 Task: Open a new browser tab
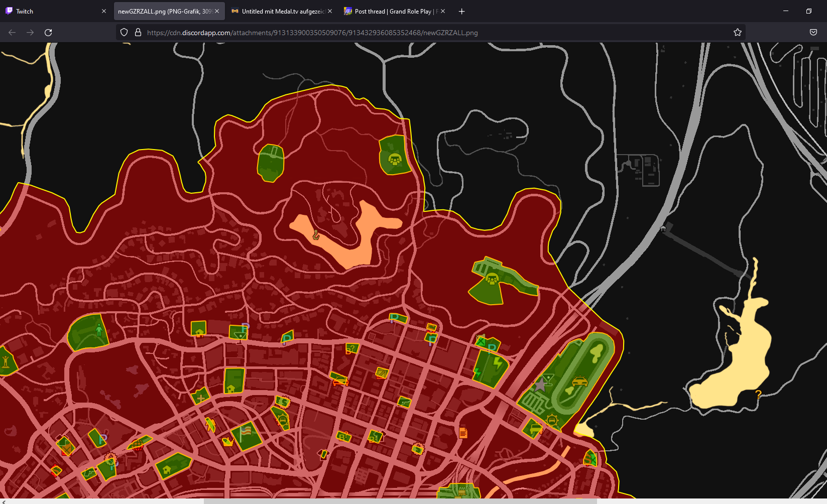click(462, 11)
